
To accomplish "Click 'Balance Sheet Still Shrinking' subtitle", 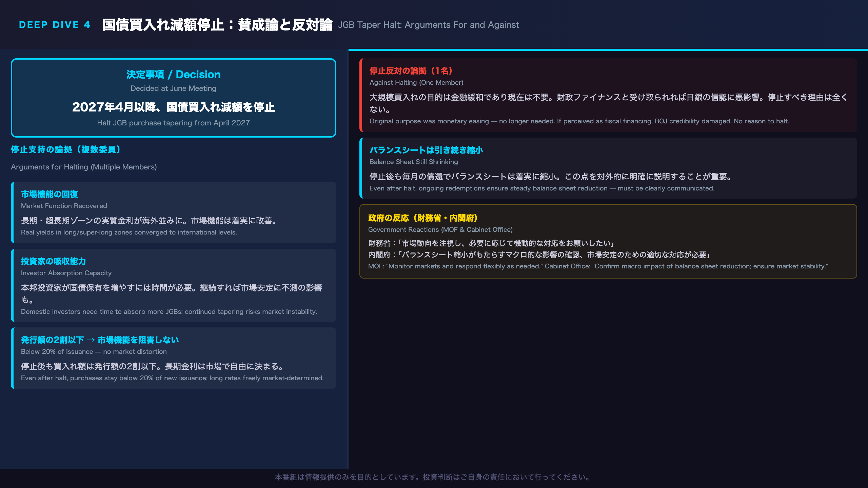I will (414, 162).
